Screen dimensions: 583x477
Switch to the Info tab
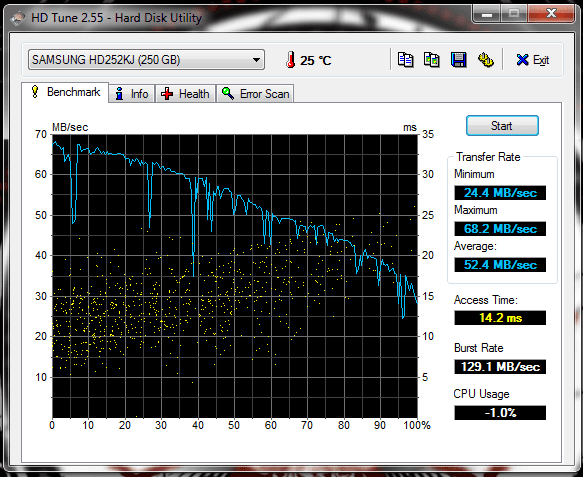132,93
